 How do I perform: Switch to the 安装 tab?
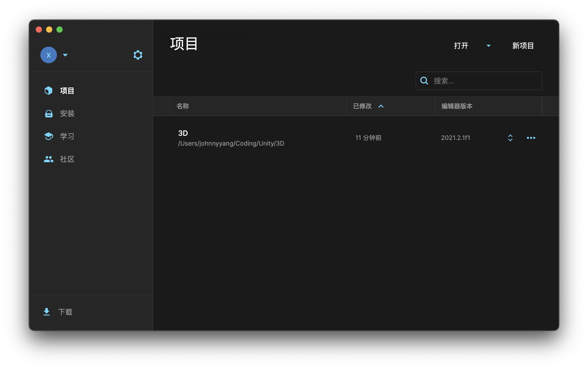(x=67, y=113)
